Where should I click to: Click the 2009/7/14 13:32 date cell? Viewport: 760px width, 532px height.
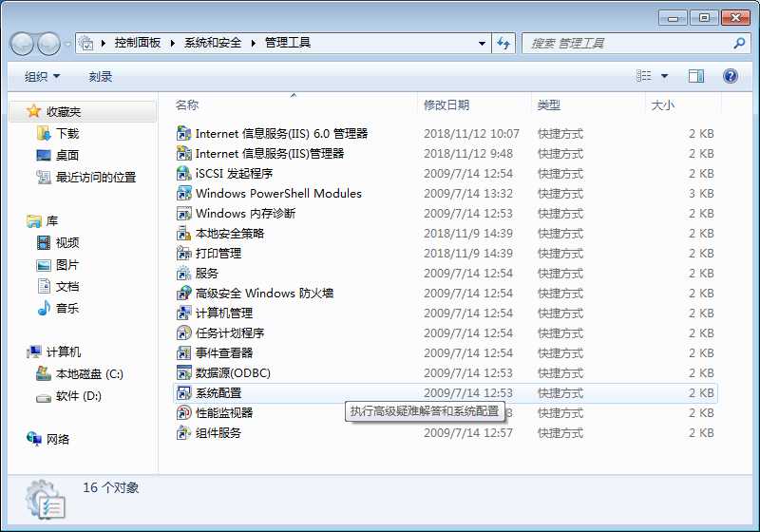click(x=467, y=193)
